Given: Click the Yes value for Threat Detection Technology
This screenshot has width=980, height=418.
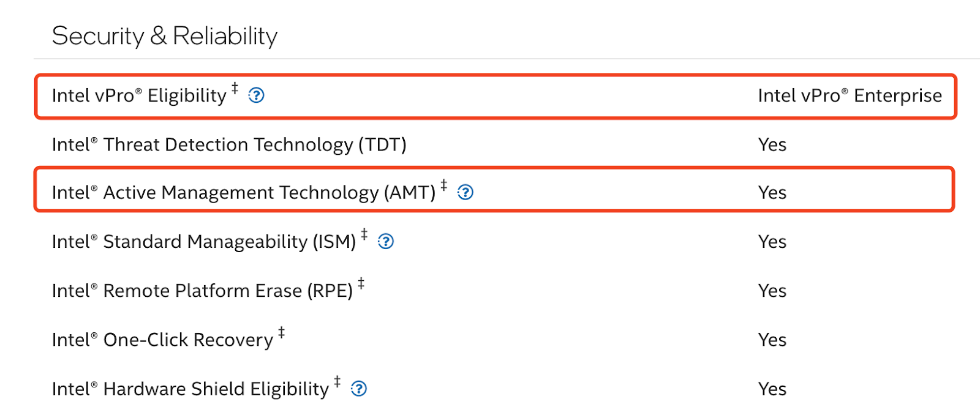Looking at the screenshot, I should (x=772, y=145).
